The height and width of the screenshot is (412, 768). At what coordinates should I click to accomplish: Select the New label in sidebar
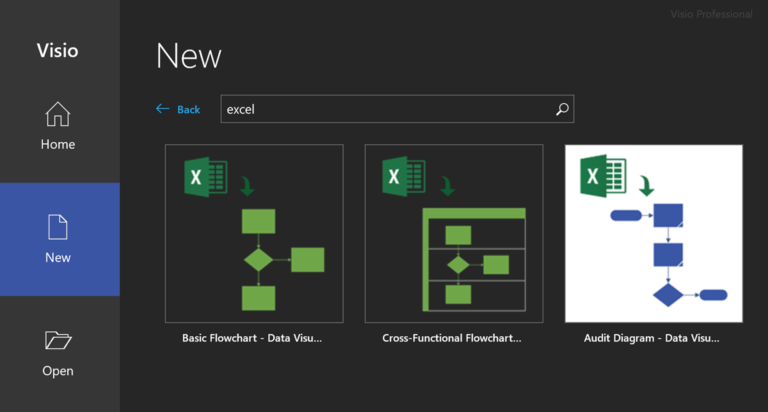click(58, 257)
